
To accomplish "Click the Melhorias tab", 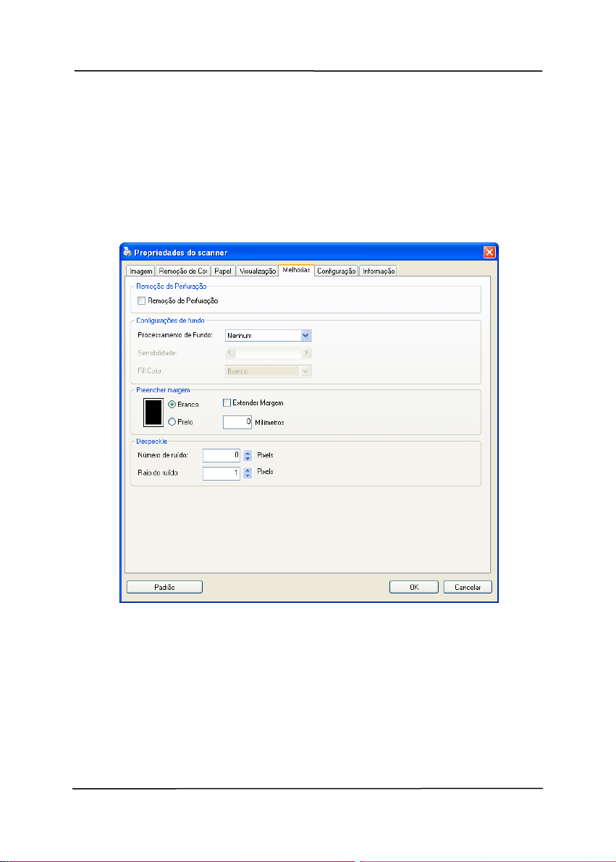I will click(x=296, y=270).
